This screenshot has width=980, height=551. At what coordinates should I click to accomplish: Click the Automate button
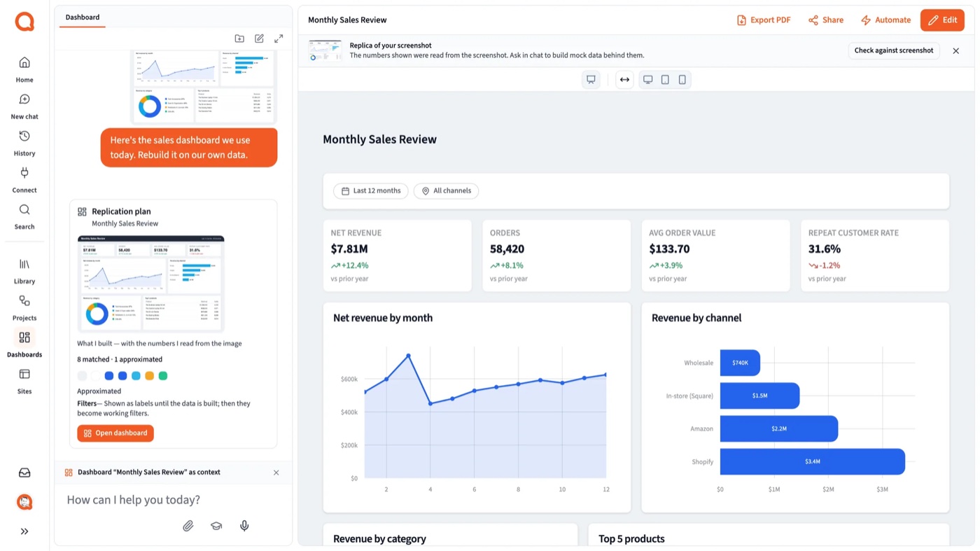tap(885, 20)
